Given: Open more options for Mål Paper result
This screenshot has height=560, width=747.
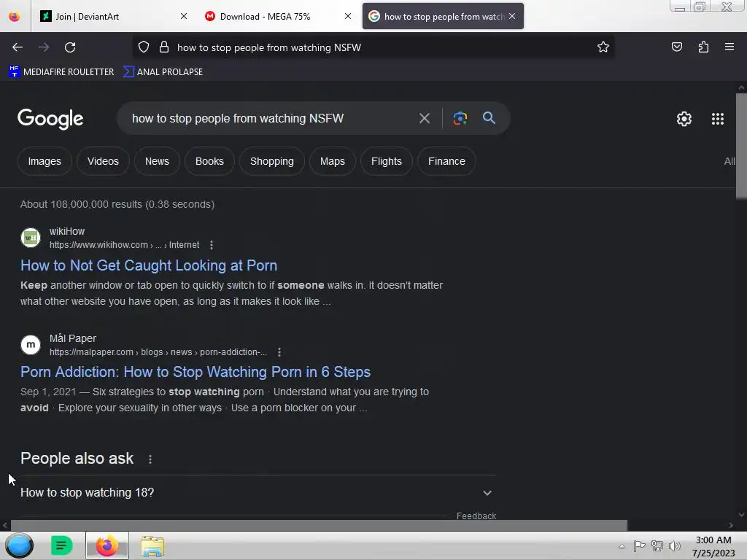Looking at the screenshot, I should pos(279,352).
